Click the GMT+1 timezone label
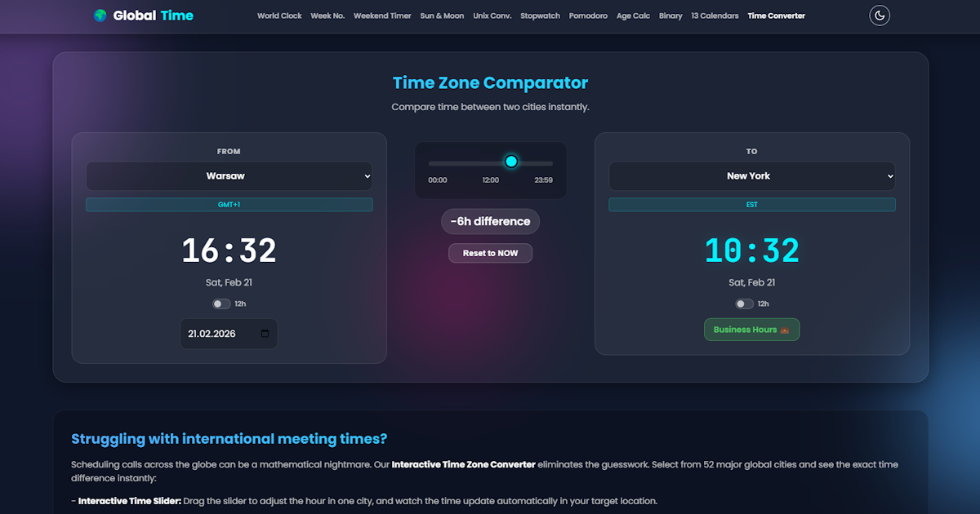The width and height of the screenshot is (980, 514). click(x=229, y=205)
